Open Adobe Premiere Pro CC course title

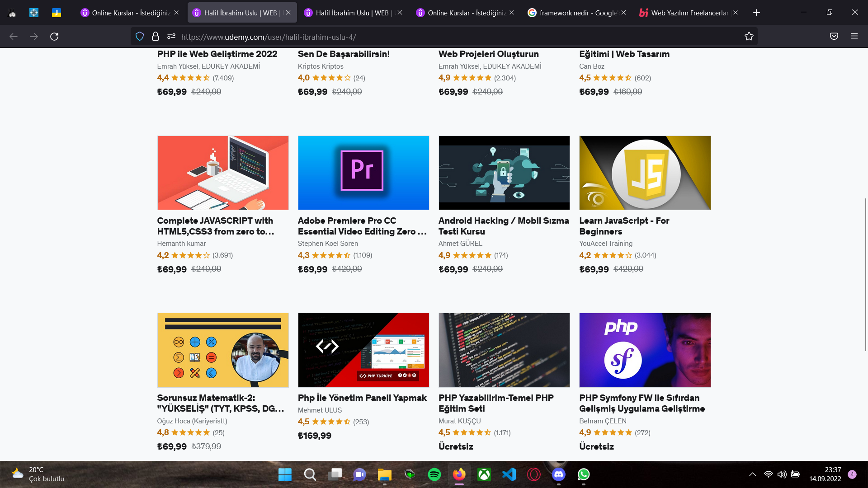click(x=362, y=226)
